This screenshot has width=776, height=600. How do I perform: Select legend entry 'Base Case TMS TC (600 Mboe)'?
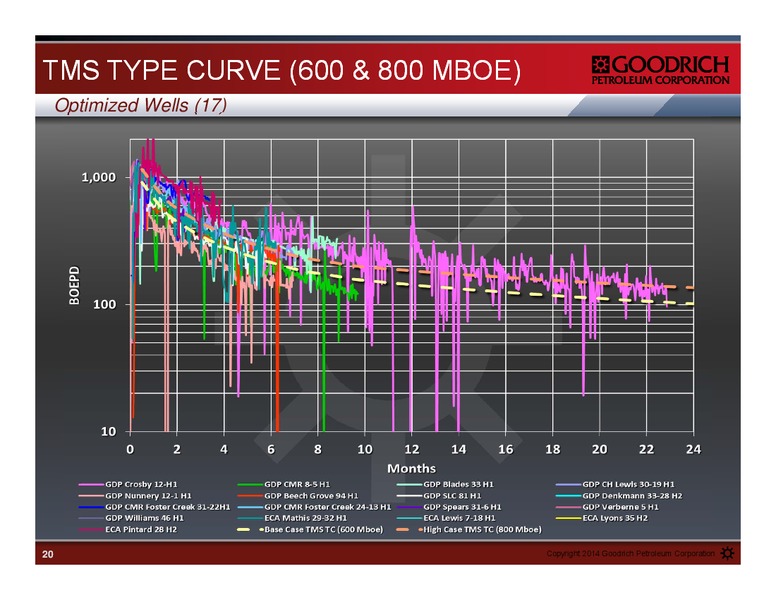(310, 529)
